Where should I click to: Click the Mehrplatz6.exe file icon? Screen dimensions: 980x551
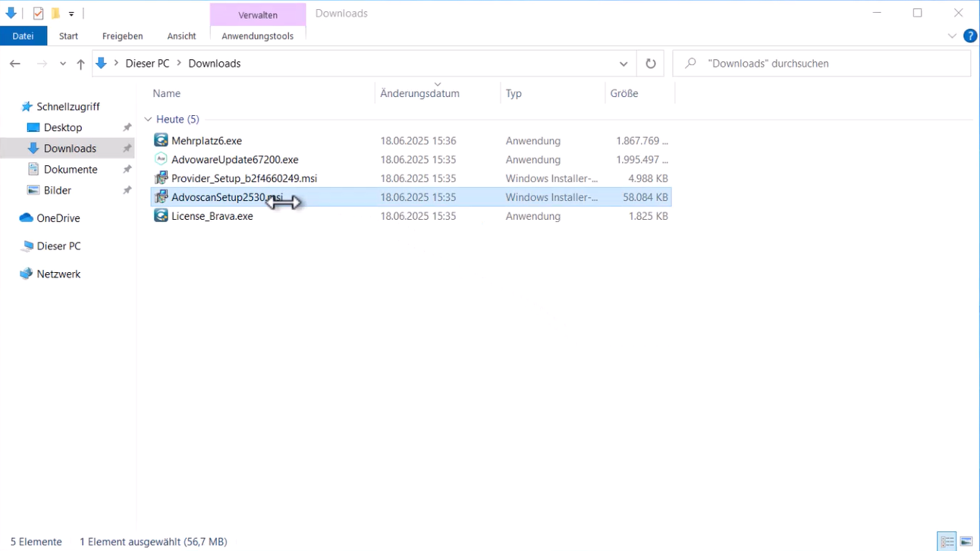coord(161,140)
